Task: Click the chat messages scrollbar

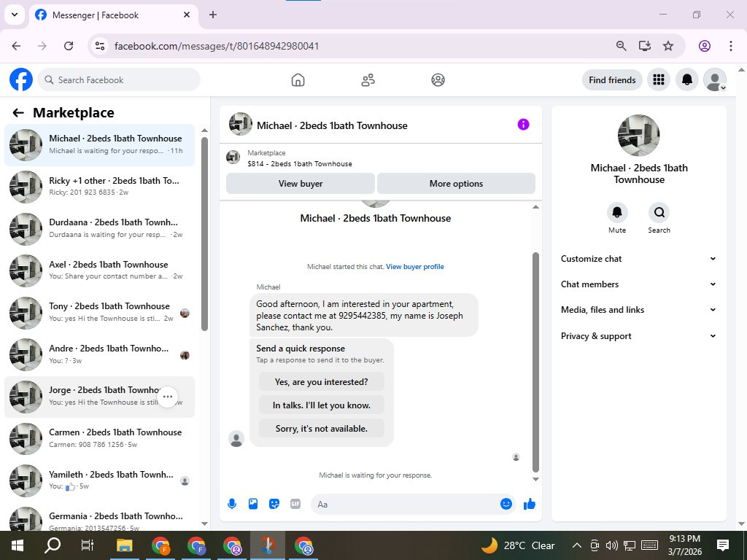Action: click(x=535, y=362)
